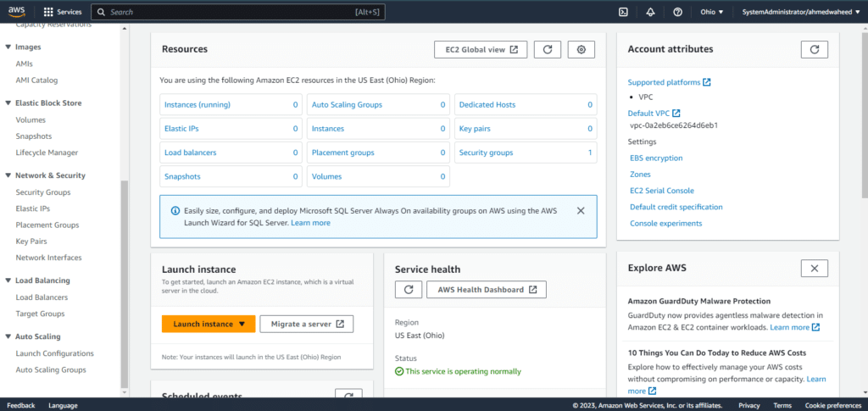Launch the CloudShell terminal icon

point(623,12)
